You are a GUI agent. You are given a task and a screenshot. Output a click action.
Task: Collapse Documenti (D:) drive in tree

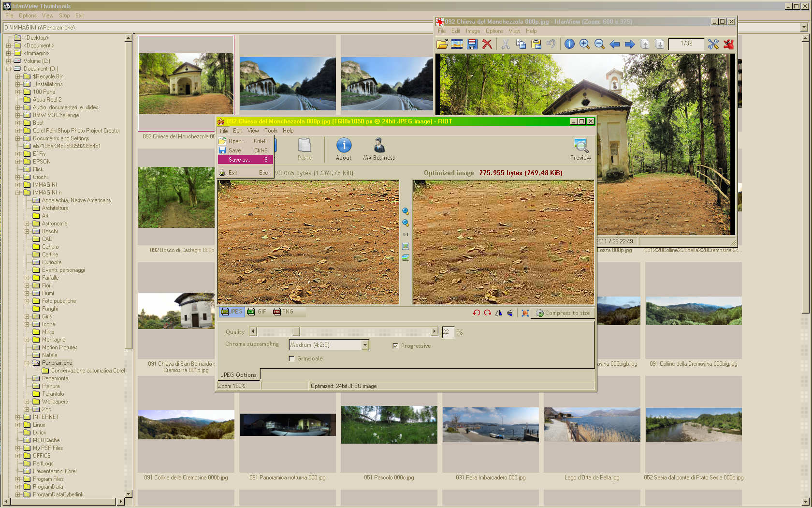9,69
